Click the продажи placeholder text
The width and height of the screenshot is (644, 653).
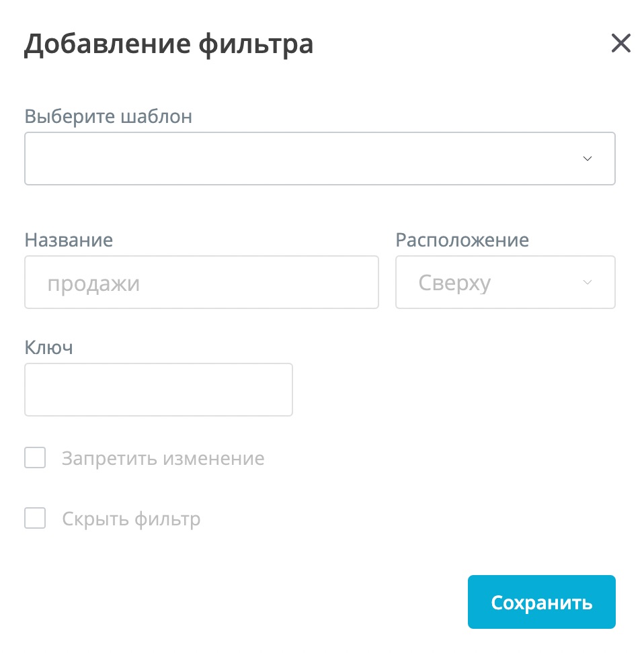[93, 283]
